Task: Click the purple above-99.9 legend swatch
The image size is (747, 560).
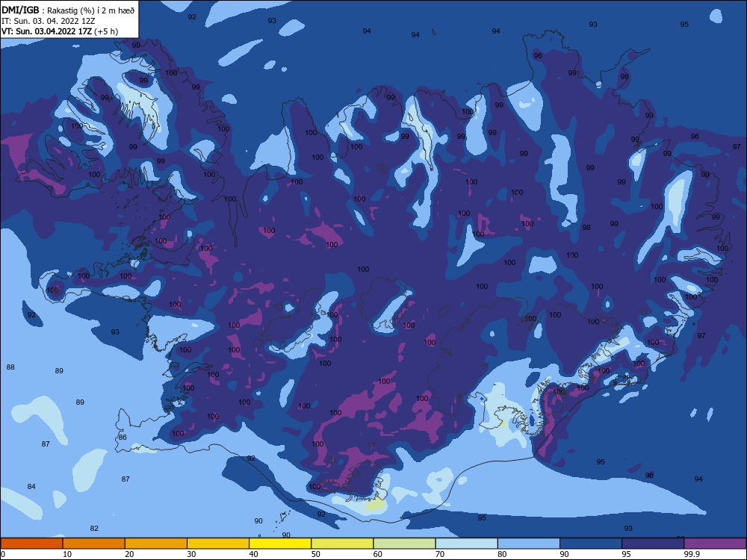Action: point(715,544)
